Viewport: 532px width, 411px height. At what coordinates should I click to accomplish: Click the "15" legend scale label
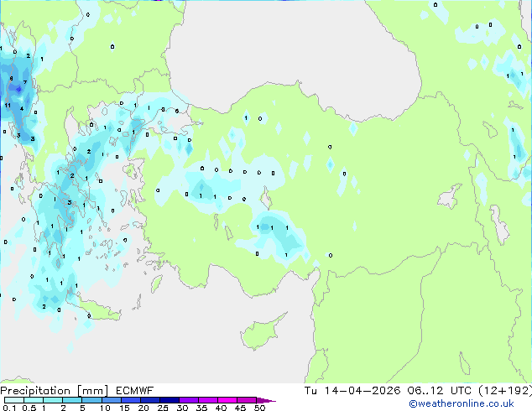[124, 408]
